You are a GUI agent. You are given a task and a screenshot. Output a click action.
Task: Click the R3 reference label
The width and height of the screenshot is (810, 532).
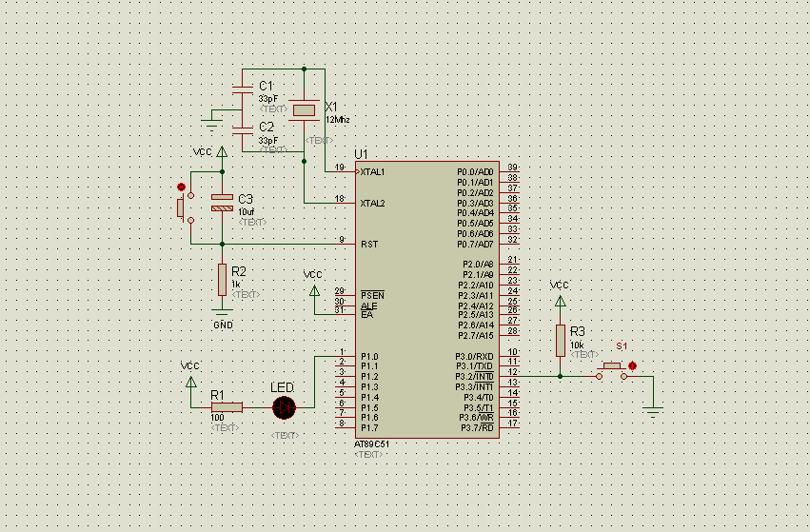(x=577, y=331)
